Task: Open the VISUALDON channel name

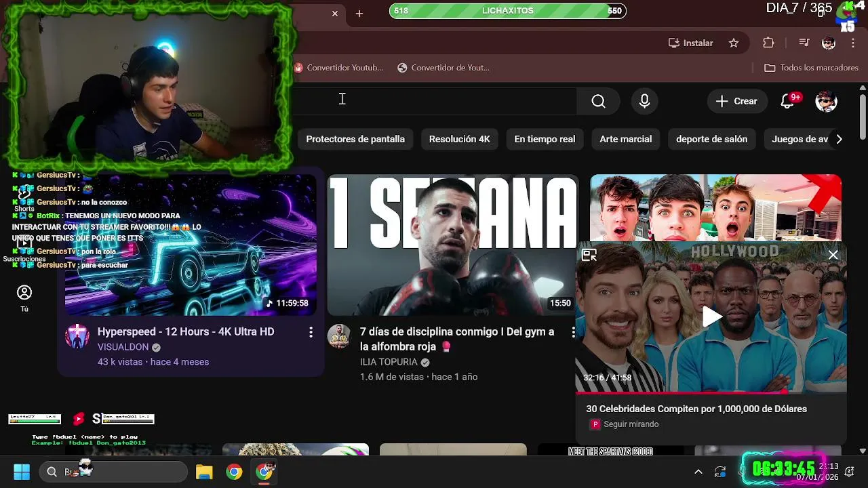Action: coord(123,347)
